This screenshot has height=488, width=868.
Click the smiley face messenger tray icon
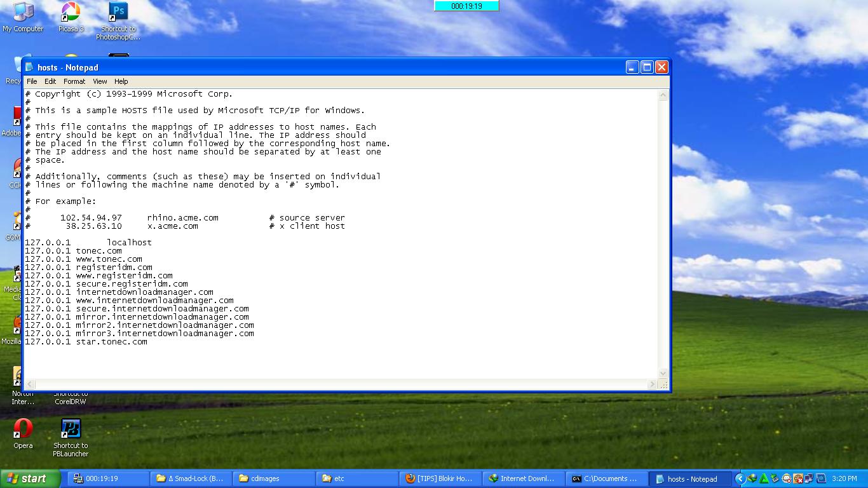[787, 478]
